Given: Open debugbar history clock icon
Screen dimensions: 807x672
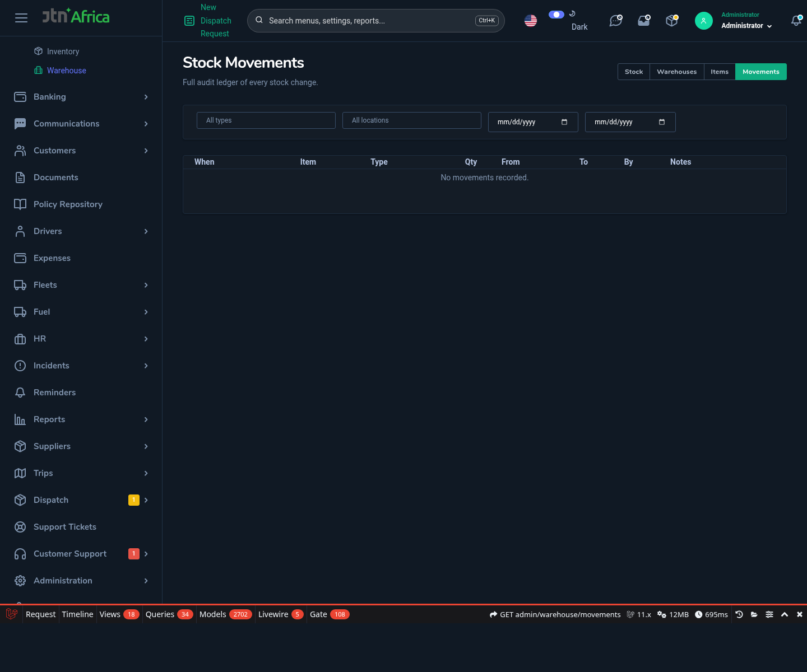Looking at the screenshot, I should coord(739,614).
